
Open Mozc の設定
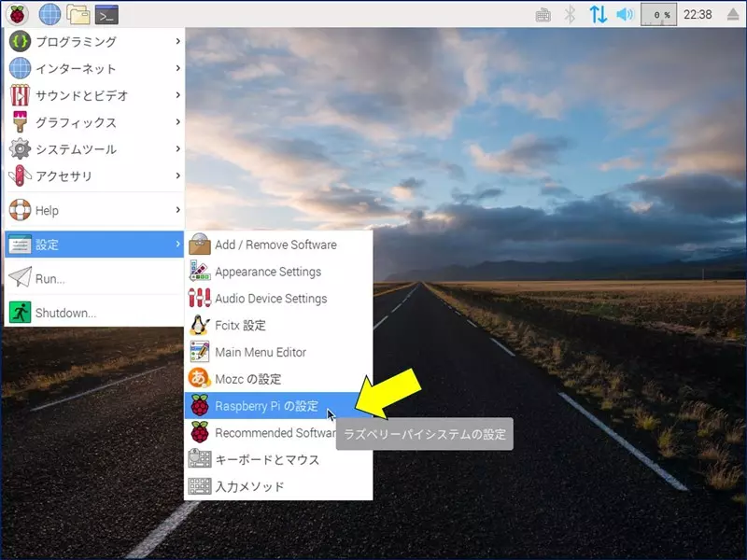tap(278, 379)
